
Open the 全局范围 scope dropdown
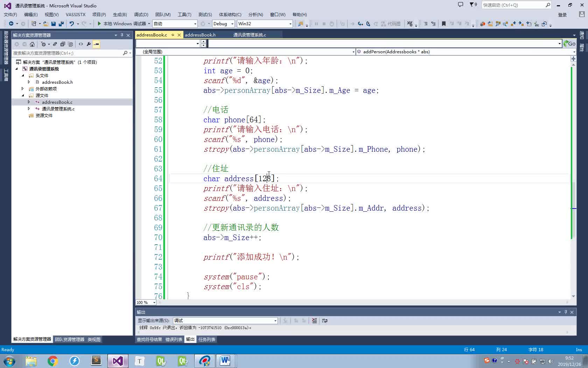245,52
